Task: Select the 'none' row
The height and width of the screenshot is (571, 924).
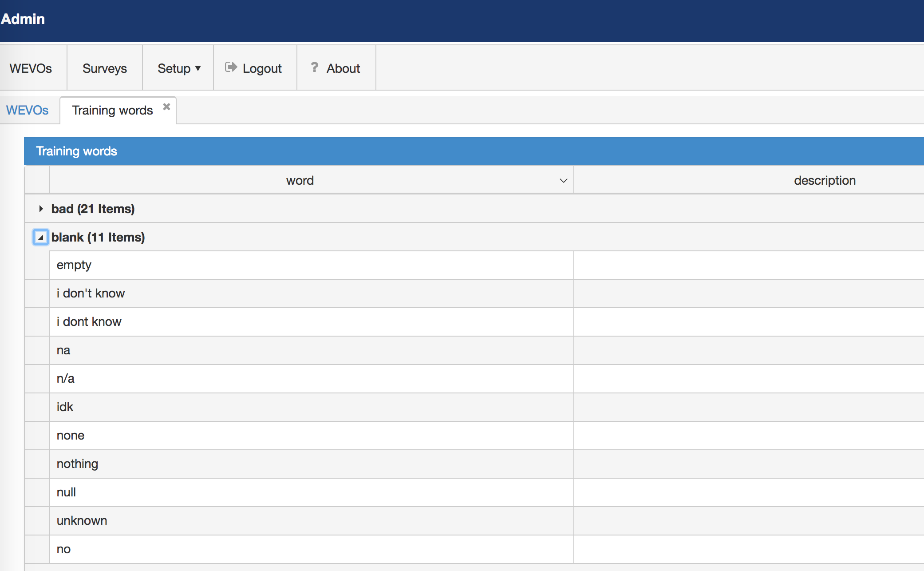Action: 474,436
